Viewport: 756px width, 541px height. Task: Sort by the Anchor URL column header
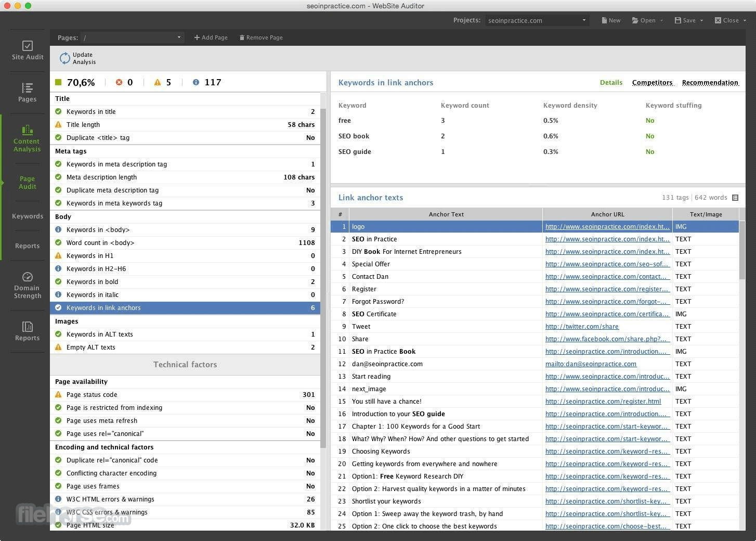tap(607, 214)
